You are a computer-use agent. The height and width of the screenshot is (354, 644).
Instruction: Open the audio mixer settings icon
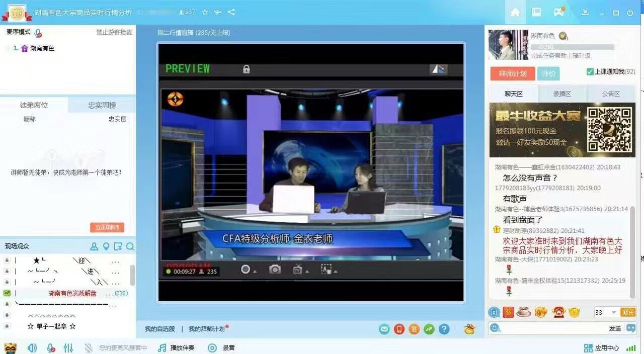[x=68, y=348]
